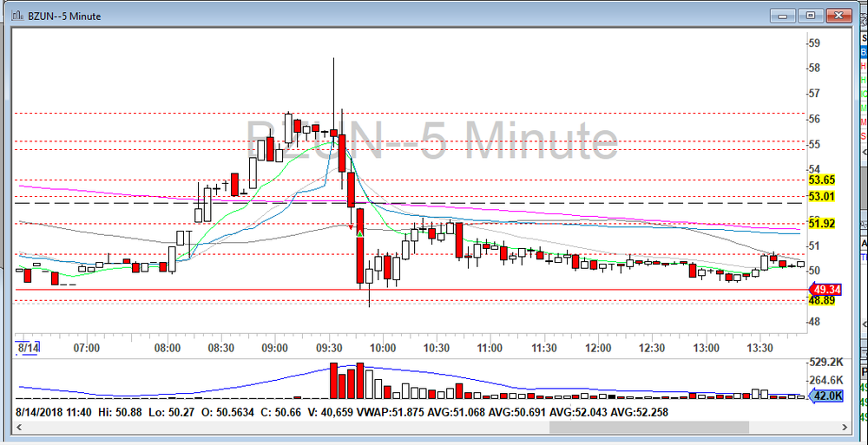Screen dimensions: 868x445
Task: Close the BZUN 5 Minute chart window
Action: (x=838, y=15)
